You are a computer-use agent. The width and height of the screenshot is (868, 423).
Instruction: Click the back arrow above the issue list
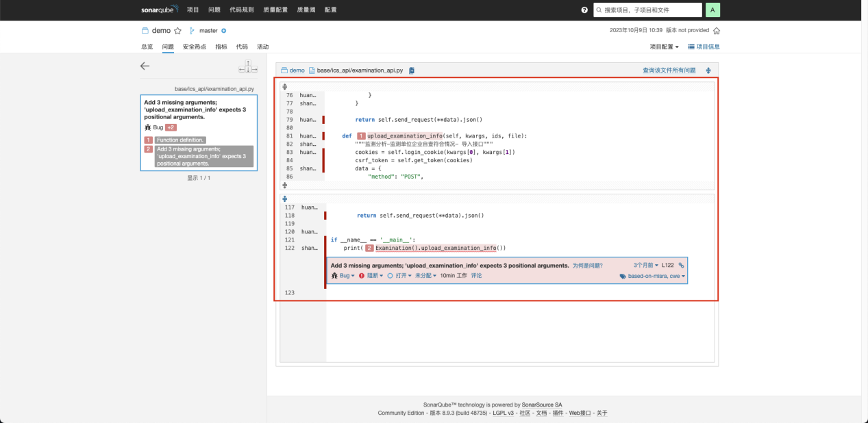click(x=145, y=66)
